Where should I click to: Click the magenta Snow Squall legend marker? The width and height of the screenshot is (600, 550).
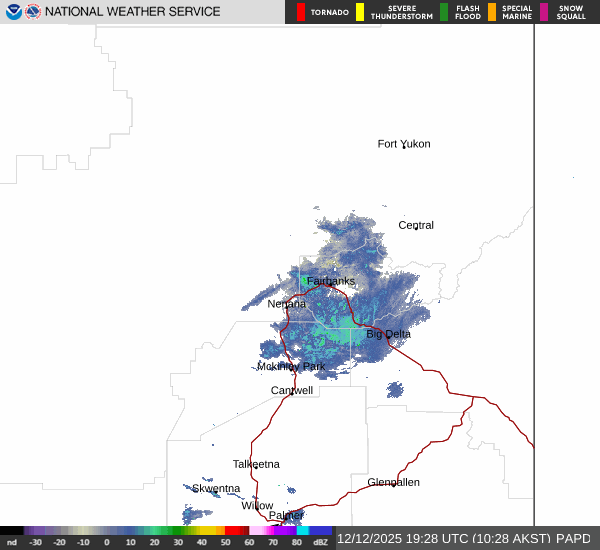(x=544, y=12)
